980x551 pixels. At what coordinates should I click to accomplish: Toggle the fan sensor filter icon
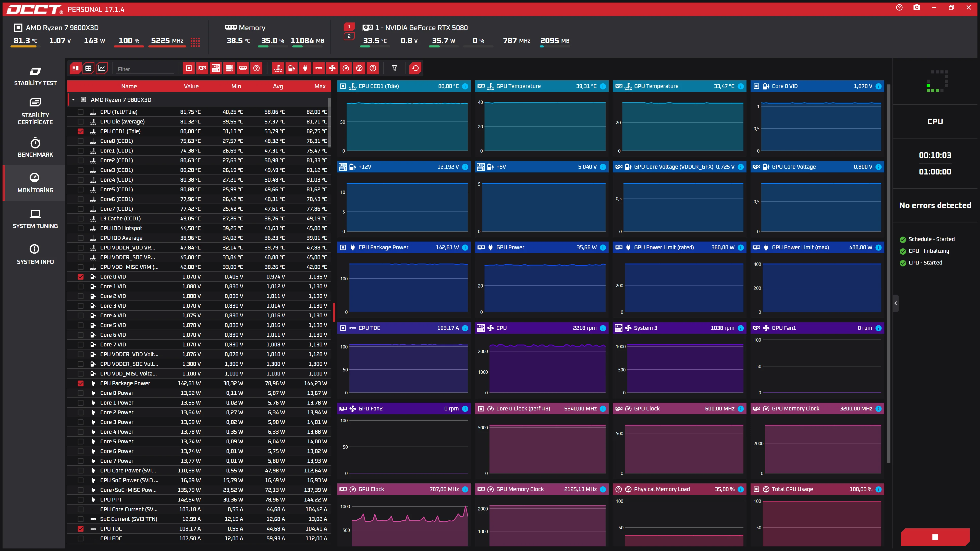pos(332,68)
